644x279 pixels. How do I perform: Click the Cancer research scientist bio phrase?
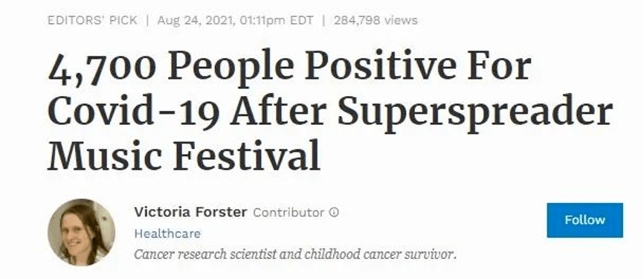coord(205,254)
